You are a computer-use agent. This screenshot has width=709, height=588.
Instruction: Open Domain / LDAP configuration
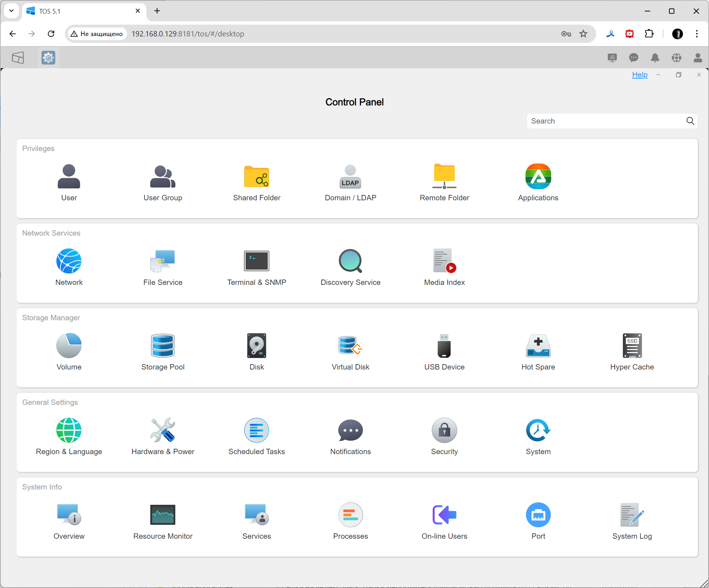point(350,182)
